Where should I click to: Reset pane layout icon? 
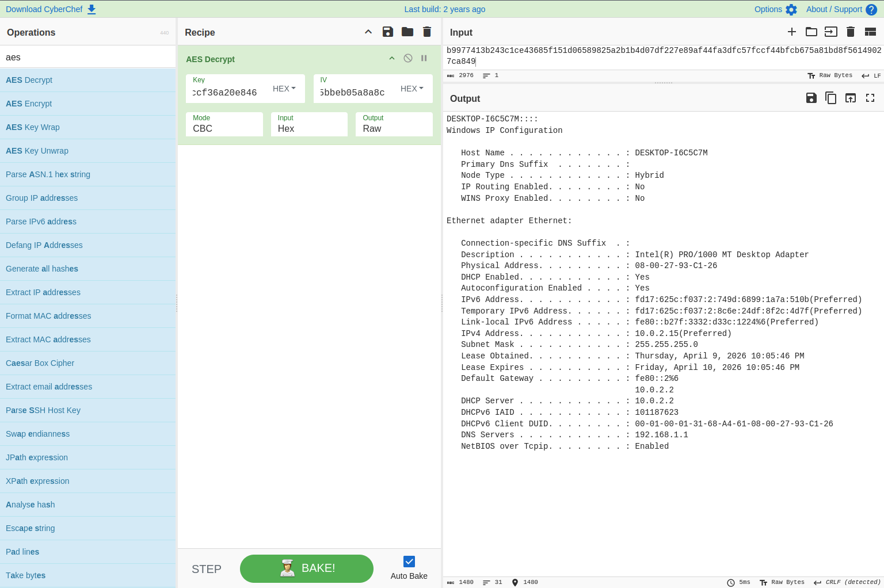[x=870, y=32]
